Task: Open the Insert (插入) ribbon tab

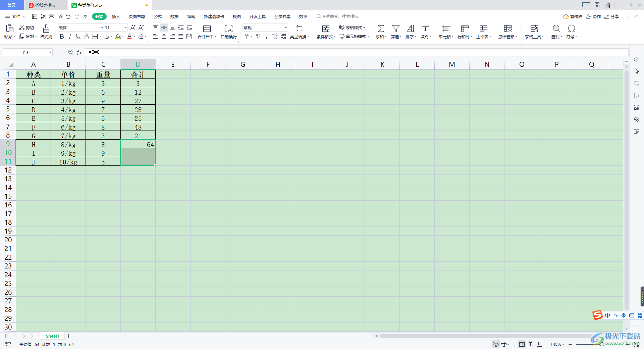Action: tap(116, 16)
